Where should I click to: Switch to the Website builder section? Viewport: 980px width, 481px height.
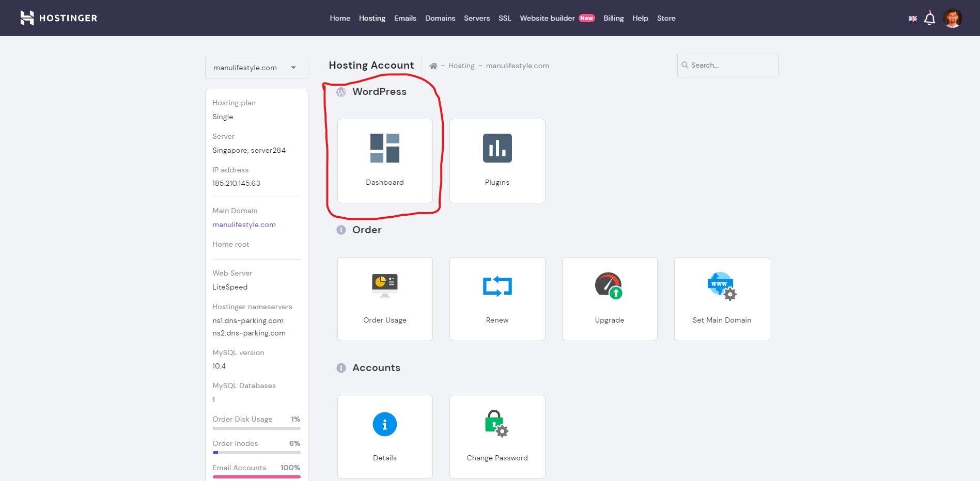point(547,18)
